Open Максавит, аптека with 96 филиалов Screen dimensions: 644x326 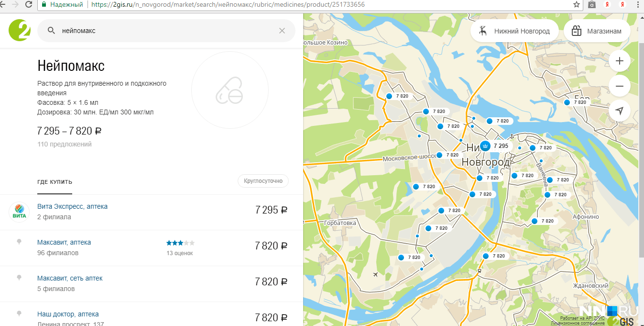(64, 242)
